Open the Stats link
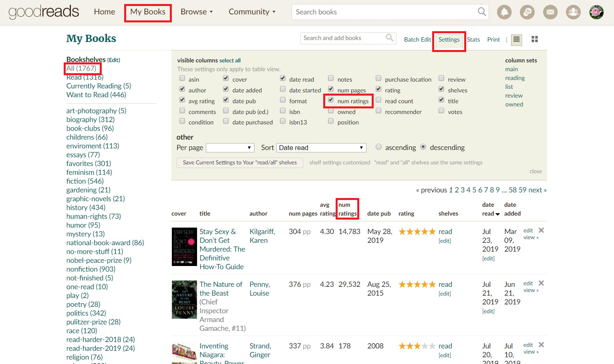The image size is (614, 364). pyautogui.click(x=473, y=40)
